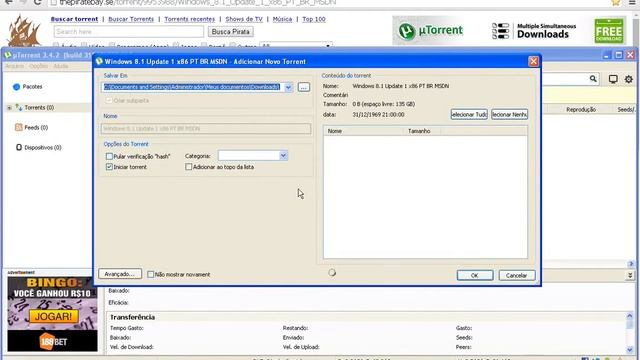The width and height of the screenshot is (640, 360).
Task: Open the Top 100 link
Action: 314,19
